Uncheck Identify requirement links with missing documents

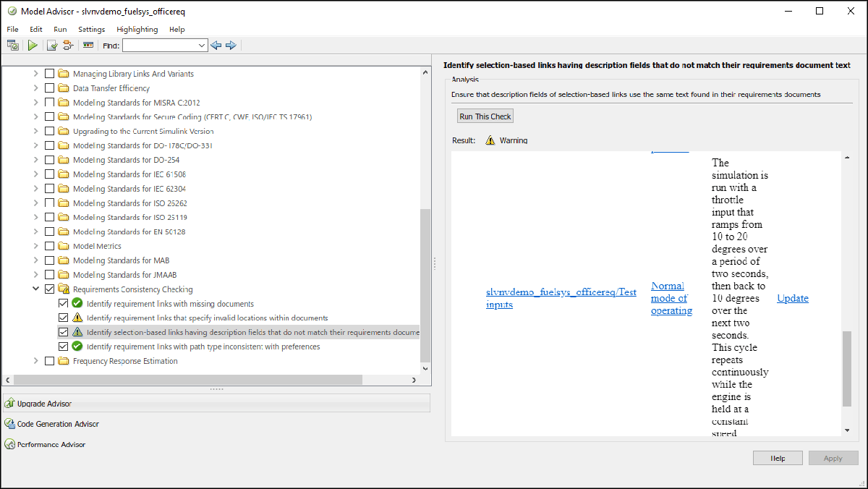click(63, 302)
